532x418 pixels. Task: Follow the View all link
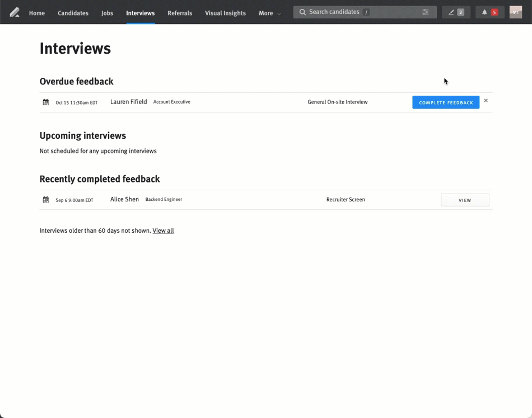(x=163, y=231)
